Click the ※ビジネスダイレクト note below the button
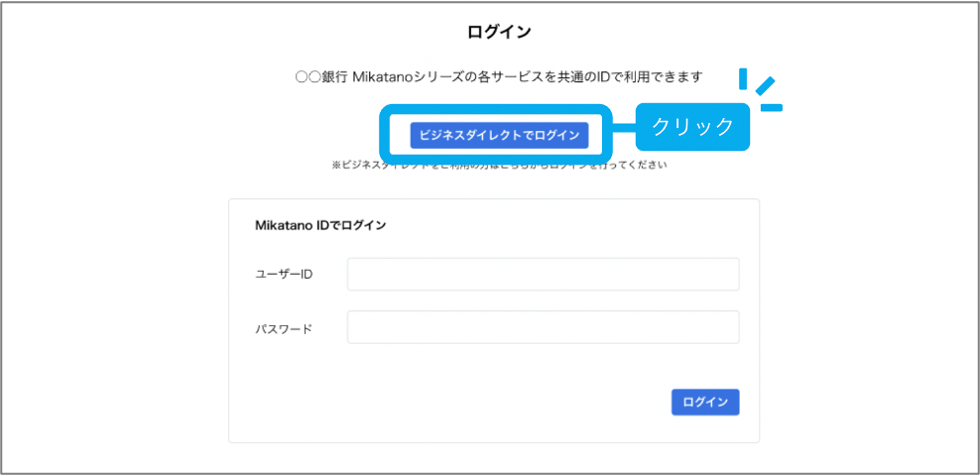Screen dimensions: 980x476 pos(499,167)
